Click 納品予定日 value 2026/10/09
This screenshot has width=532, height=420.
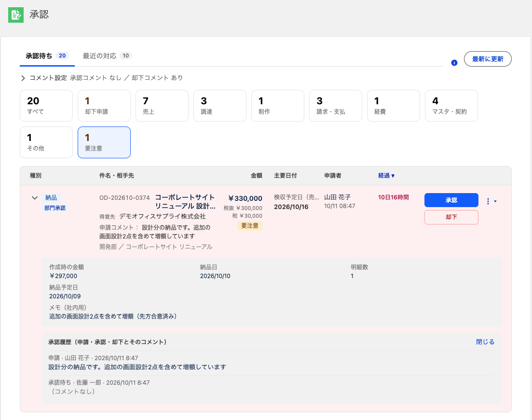[65, 296]
